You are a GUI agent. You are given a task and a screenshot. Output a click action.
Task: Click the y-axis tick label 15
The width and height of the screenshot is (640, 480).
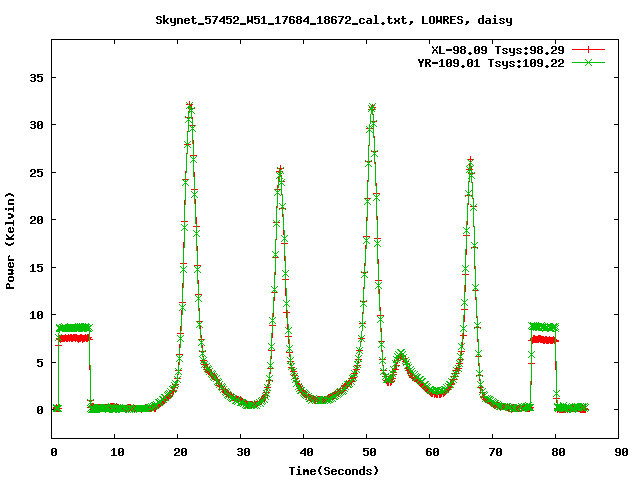36,268
